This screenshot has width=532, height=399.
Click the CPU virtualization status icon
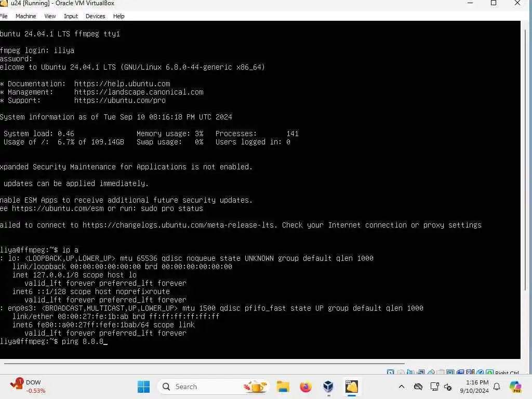470,372
